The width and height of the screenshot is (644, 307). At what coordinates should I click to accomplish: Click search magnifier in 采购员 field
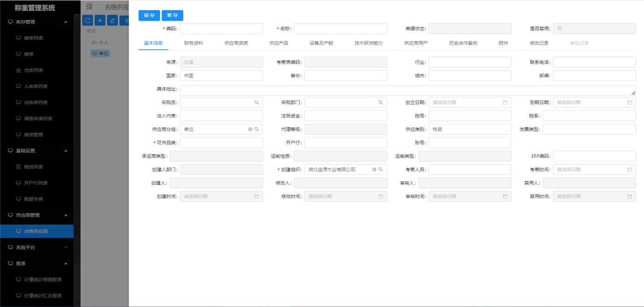point(257,103)
